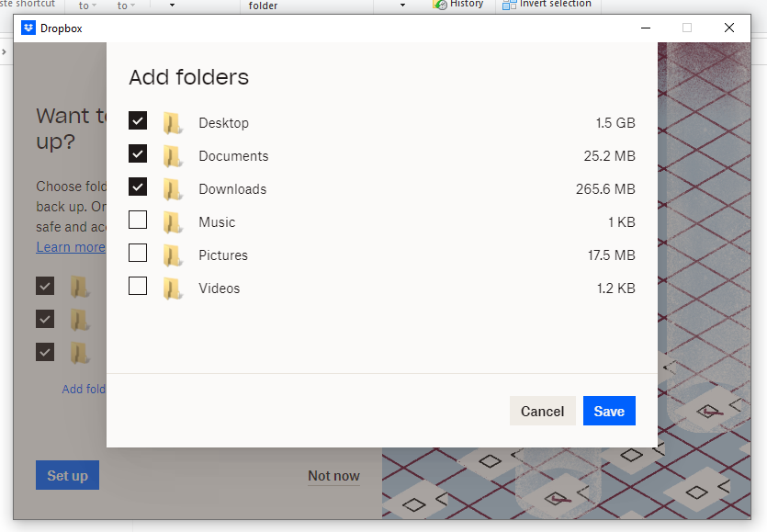Open the Learn more link
Screen dimensions: 767x532
(x=69, y=246)
